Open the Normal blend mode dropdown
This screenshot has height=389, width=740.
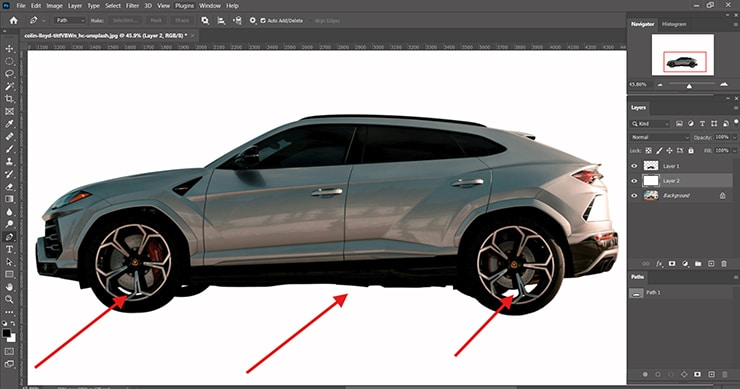tap(659, 137)
